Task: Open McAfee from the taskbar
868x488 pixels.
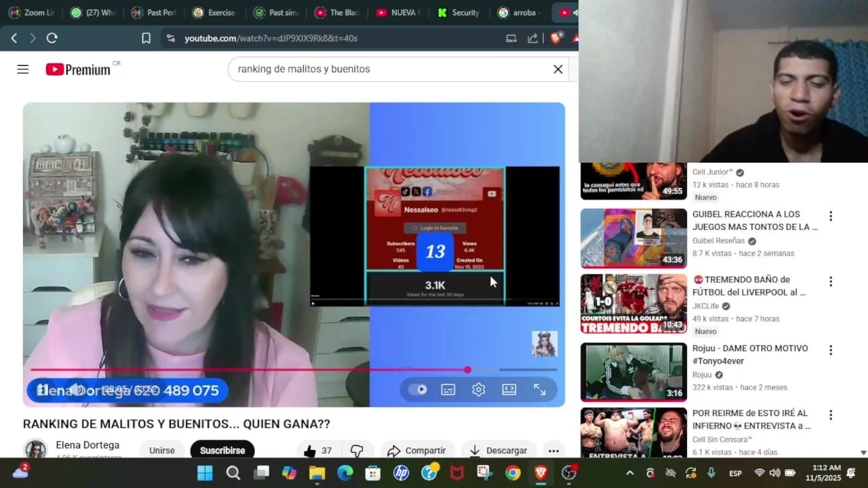Action: click(457, 473)
